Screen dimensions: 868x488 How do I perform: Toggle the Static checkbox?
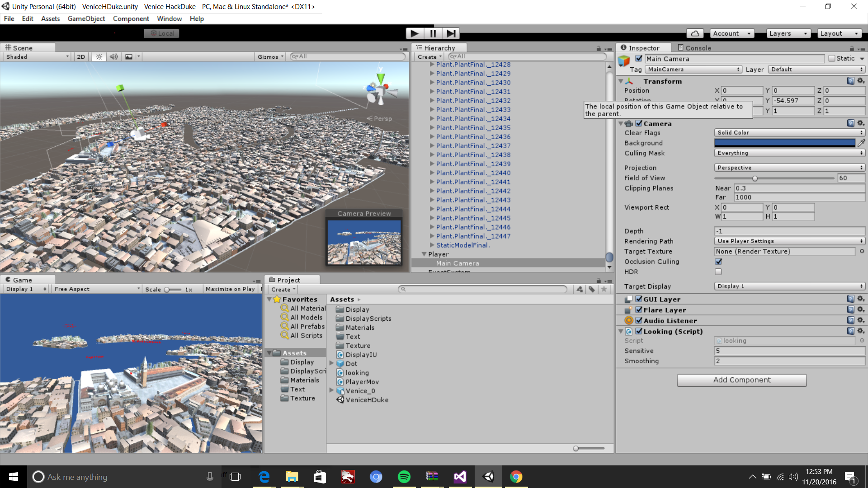tap(831, 58)
